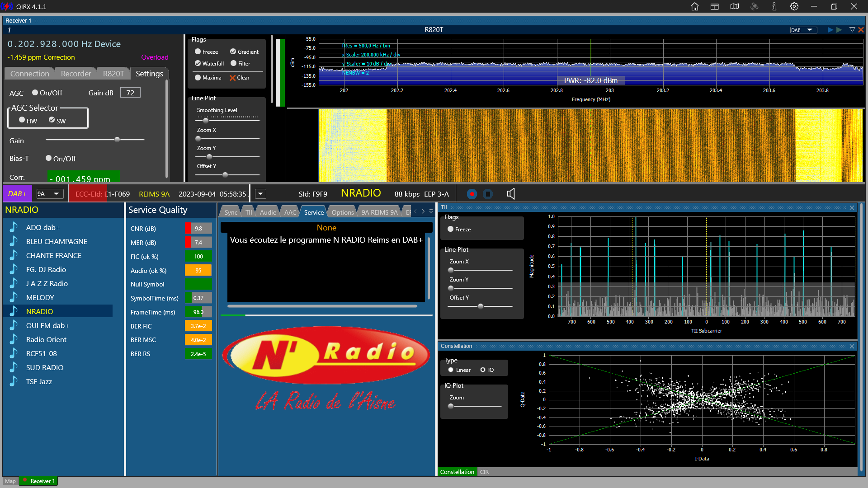Open the DAB mode dropdown

click(x=803, y=30)
